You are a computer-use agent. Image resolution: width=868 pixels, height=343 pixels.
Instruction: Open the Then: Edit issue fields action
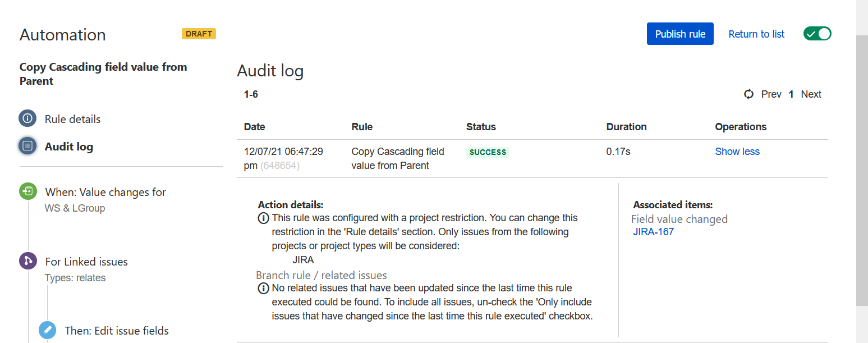click(x=117, y=331)
